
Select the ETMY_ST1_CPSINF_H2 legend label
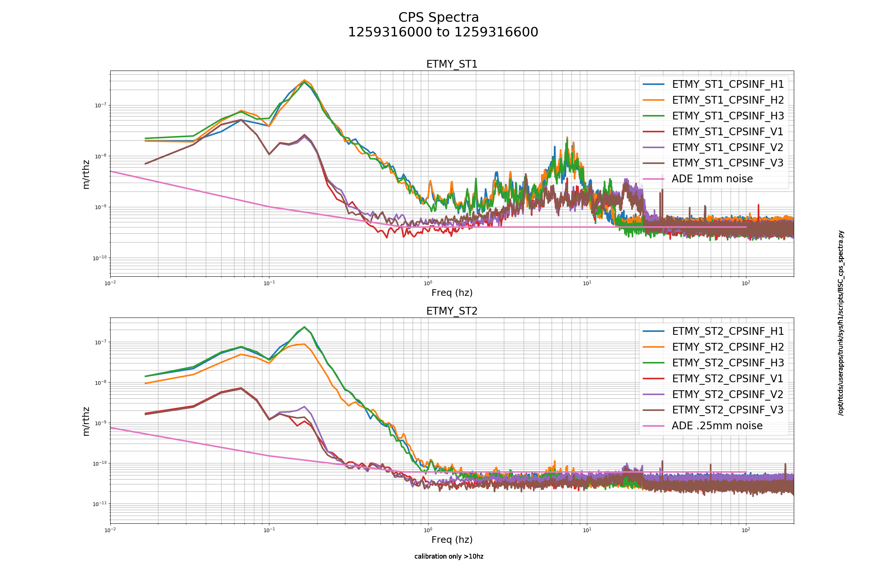(x=728, y=100)
